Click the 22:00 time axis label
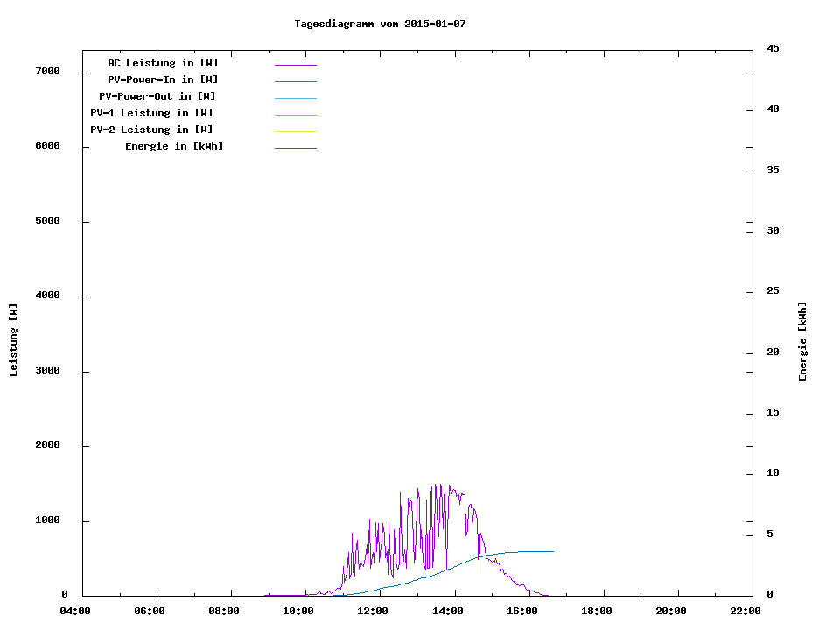 click(745, 611)
